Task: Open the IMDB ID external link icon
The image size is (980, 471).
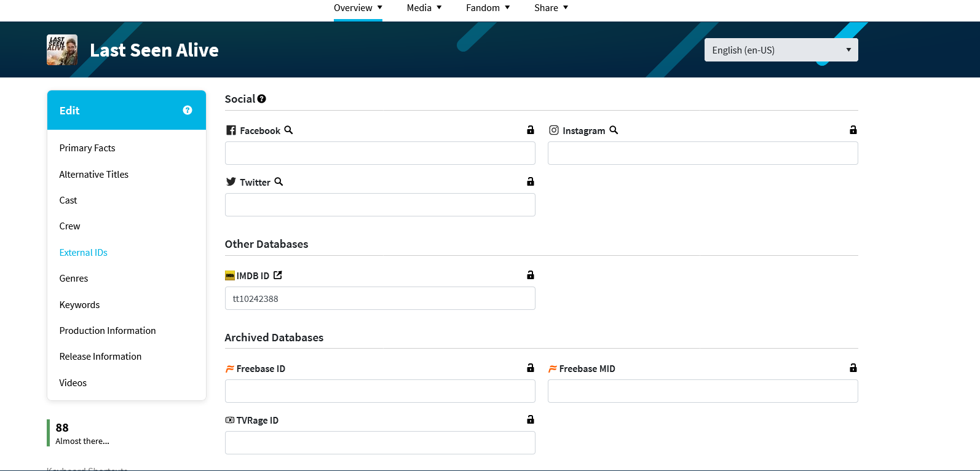Action: pyautogui.click(x=278, y=275)
